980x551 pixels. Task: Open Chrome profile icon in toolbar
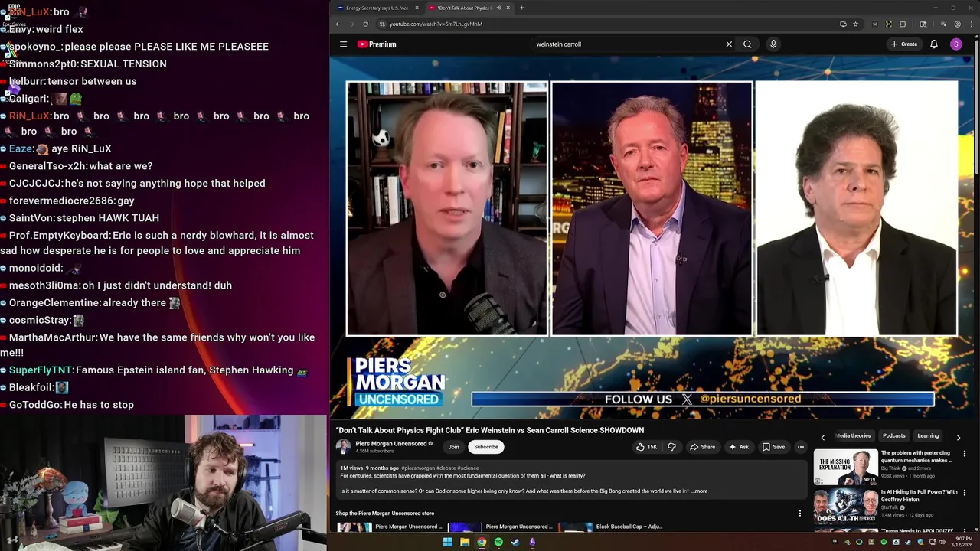click(957, 24)
